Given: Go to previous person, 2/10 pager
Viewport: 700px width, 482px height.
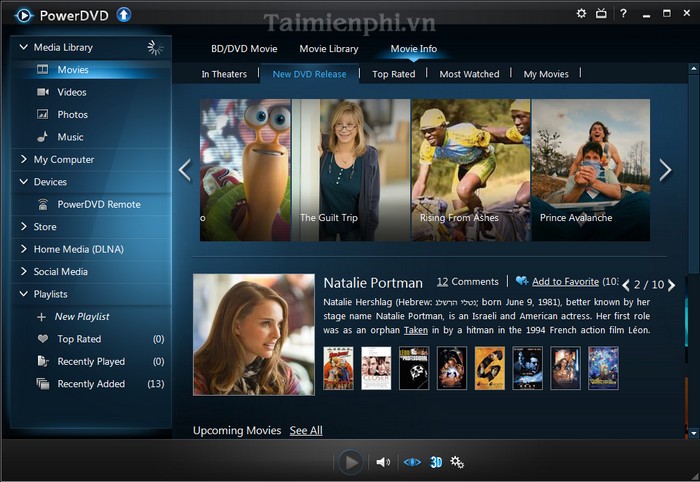Looking at the screenshot, I should pos(626,285).
